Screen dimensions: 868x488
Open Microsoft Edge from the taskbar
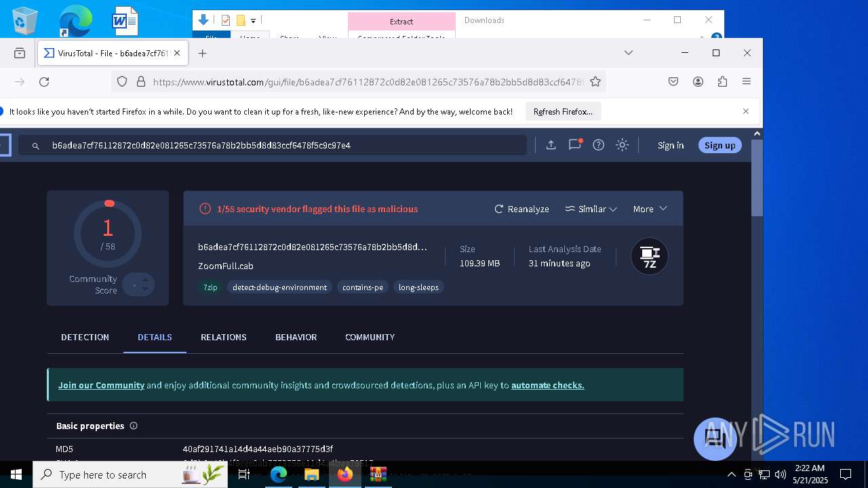tap(279, 474)
